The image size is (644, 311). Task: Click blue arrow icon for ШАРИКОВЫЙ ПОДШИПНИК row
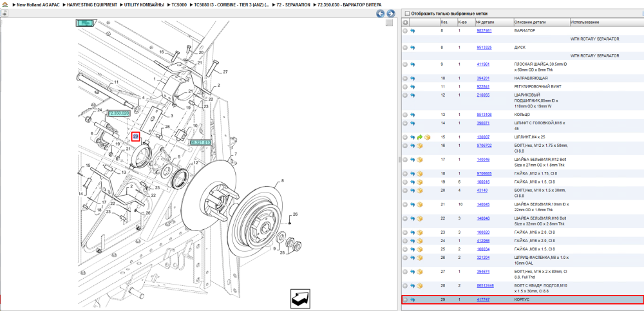tap(413, 95)
